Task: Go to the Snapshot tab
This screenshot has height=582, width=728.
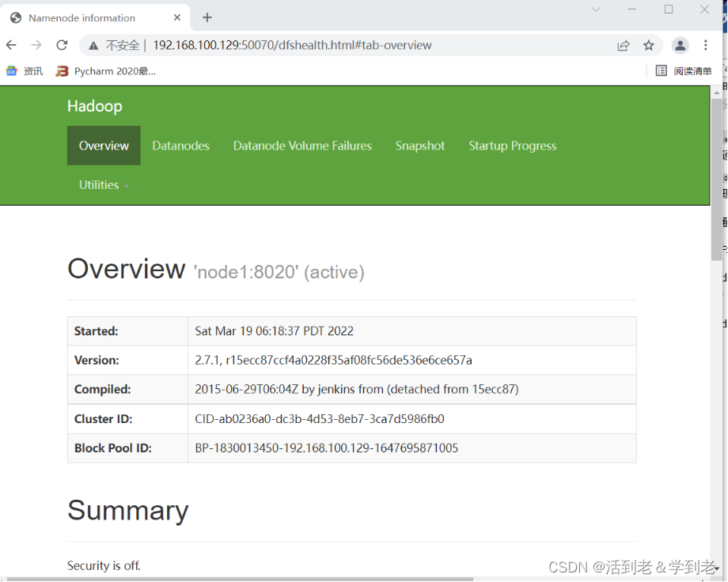Action: coord(419,145)
